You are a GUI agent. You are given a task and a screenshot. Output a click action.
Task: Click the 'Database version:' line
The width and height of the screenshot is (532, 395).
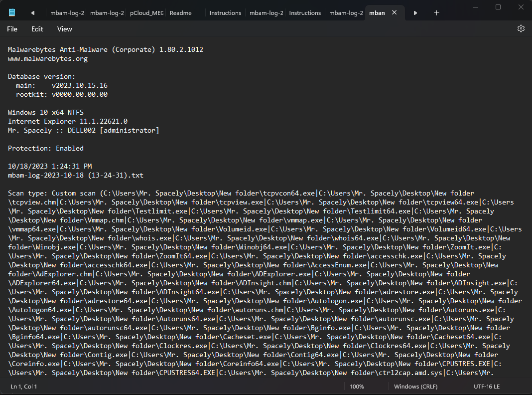42,76
